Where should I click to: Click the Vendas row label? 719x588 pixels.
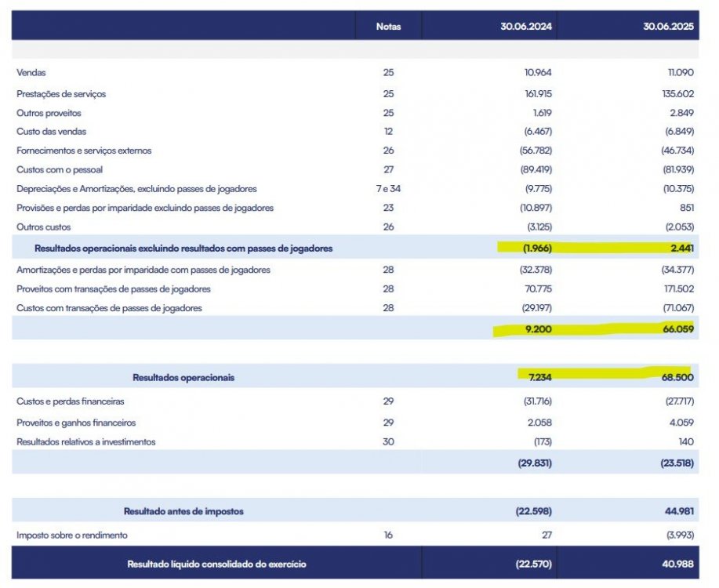[31, 72]
